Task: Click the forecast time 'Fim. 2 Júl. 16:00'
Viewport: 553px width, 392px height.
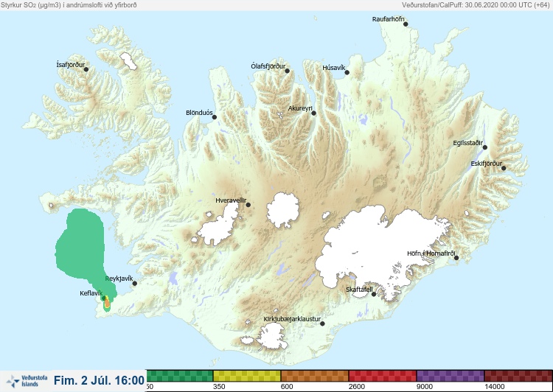Action: (x=99, y=381)
